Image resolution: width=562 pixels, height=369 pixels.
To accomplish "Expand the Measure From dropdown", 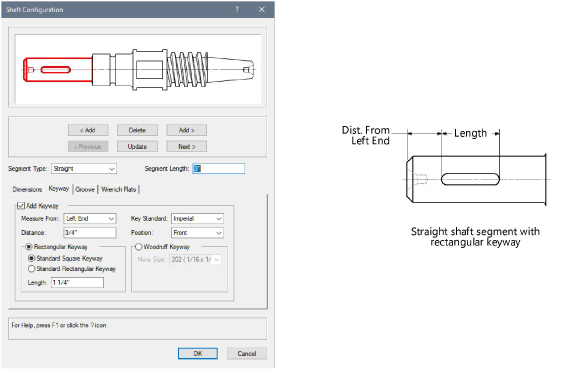I will click(x=90, y=219).
